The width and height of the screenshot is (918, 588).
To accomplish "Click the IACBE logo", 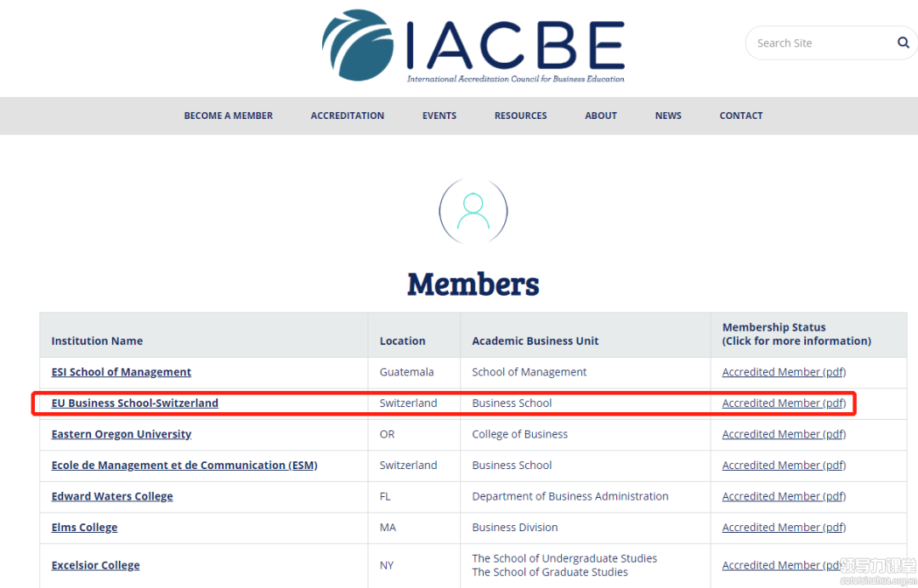I will tap(473, 46).
